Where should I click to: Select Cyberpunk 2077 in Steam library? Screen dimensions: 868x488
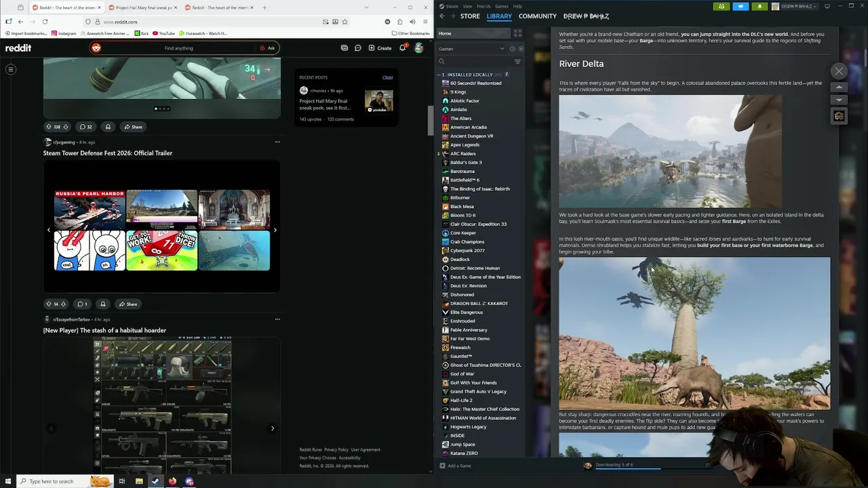[467, 250]
